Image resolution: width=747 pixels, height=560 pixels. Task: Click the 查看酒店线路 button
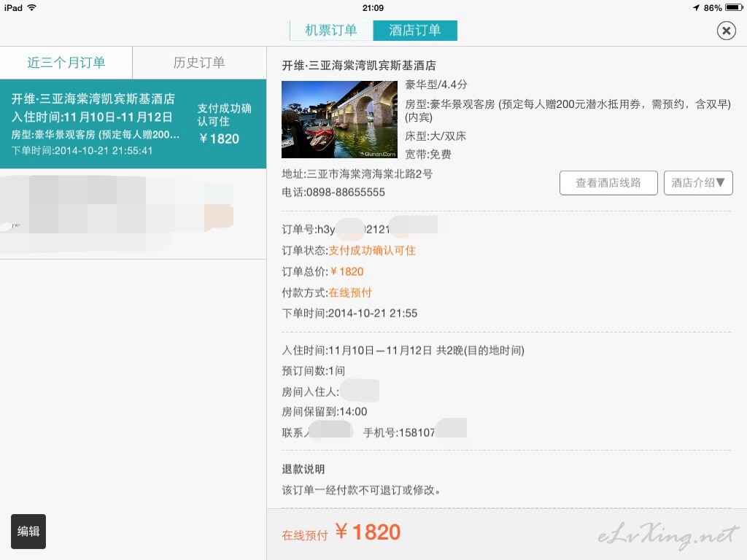608,183
